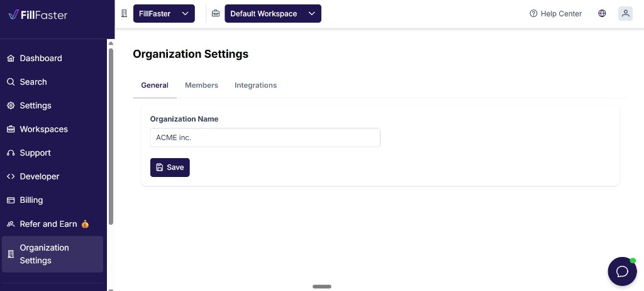Open the Developer menu item
Image resolution: width=644 pixels, height=291 pixels.
(53, 176)
